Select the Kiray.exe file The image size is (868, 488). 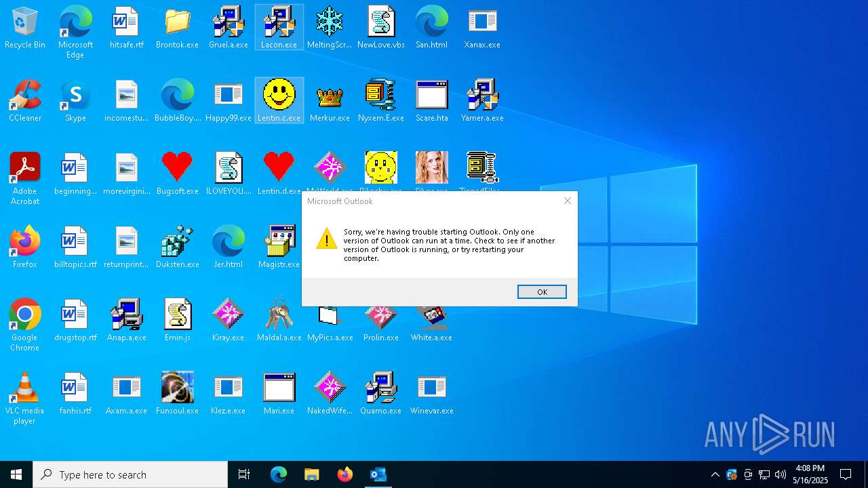tap(228, 321)
